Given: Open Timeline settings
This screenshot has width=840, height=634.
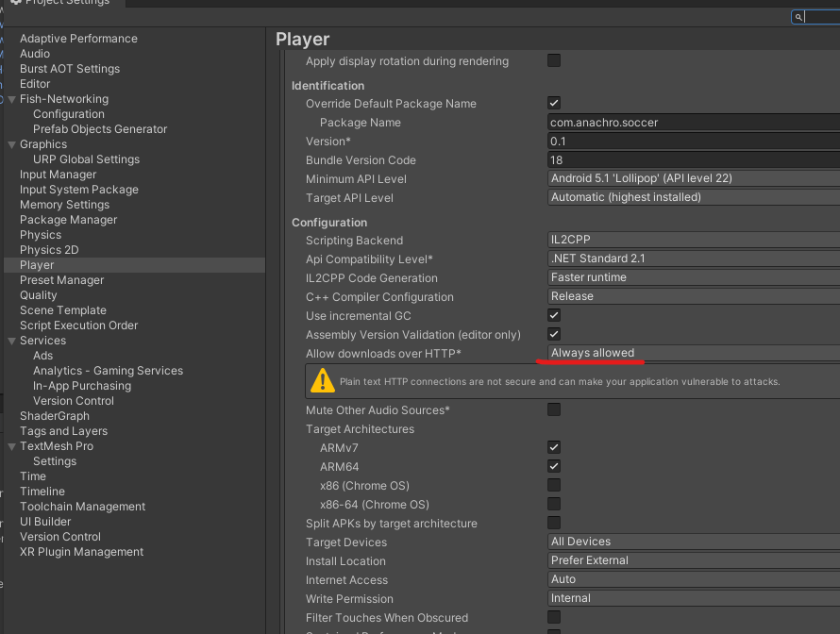Looking at the screenshot, I should pos(42,491).
